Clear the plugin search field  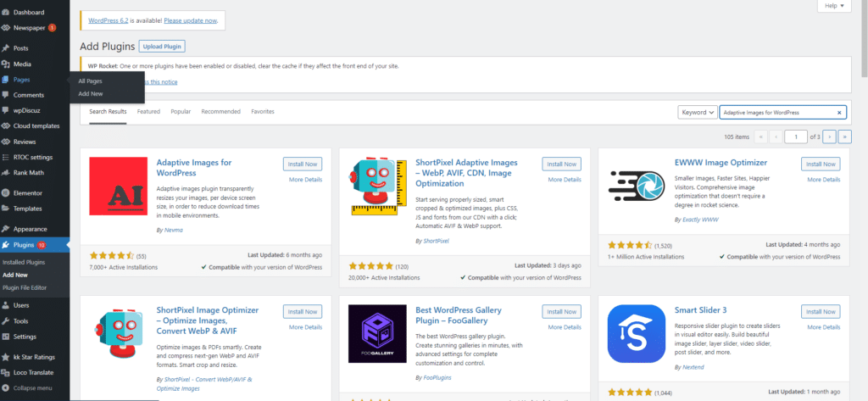838,113
